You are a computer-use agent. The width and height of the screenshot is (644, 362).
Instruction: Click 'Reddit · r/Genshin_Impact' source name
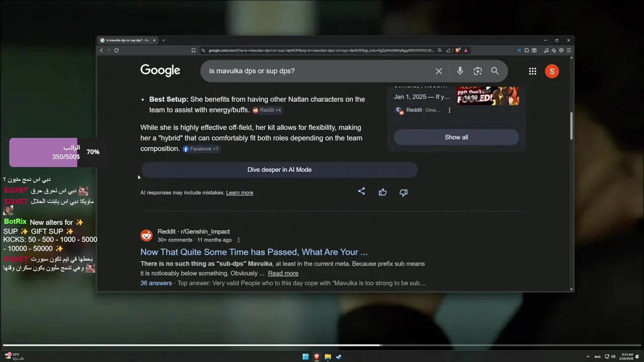194,232
